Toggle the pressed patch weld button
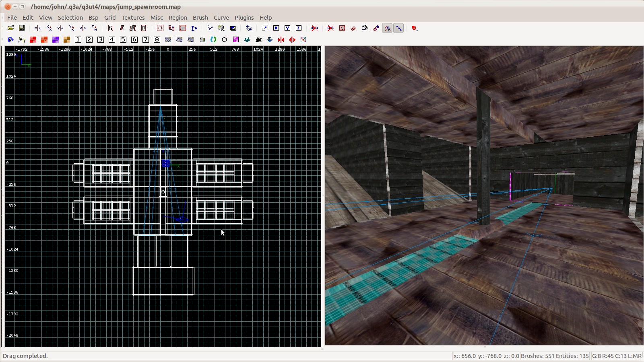Image resolution: width=644 pixels, height=362 pixels. point(398,28)
